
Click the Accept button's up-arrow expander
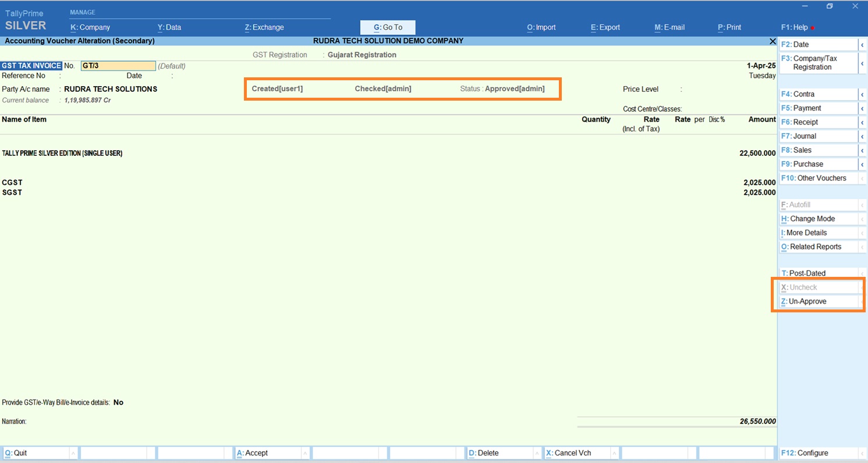pos(304,453)
